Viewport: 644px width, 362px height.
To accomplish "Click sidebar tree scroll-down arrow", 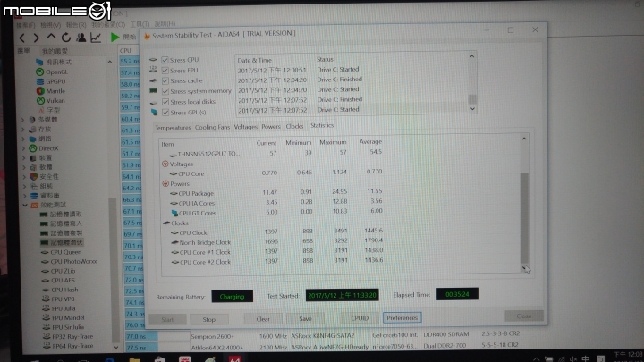I will point(115,347).
